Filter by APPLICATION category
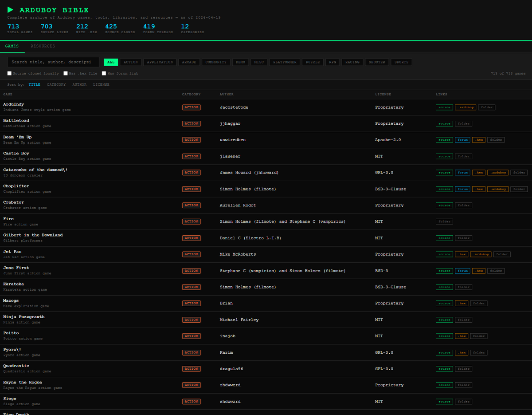The image size is (532, 415). pyautogui.click(x=160, y=62)
